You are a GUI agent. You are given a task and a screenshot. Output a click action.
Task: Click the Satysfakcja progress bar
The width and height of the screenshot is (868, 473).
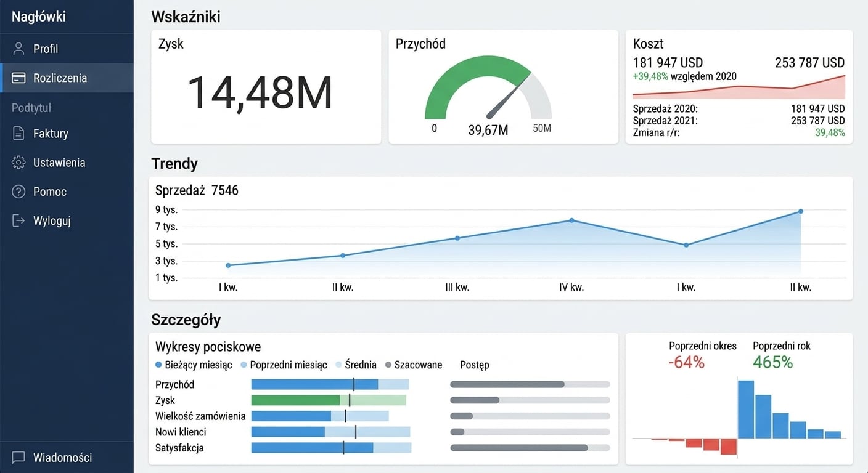[530, 448]
